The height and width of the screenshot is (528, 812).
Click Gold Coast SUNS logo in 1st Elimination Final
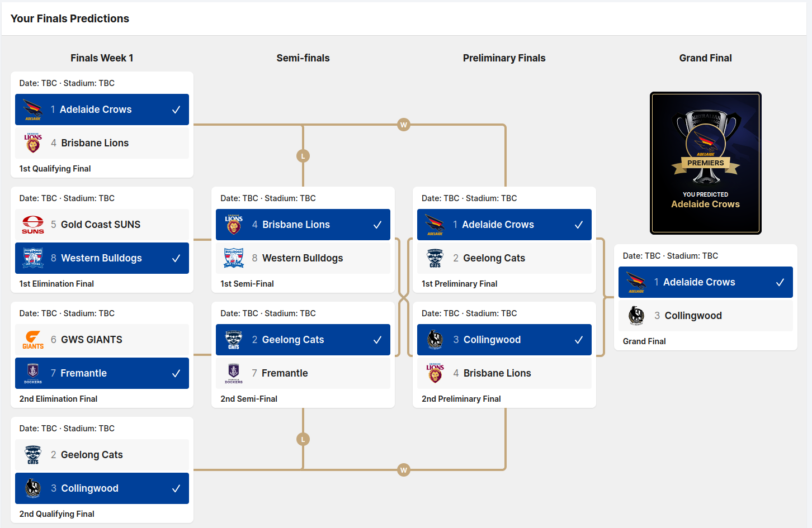pos(33,225)
